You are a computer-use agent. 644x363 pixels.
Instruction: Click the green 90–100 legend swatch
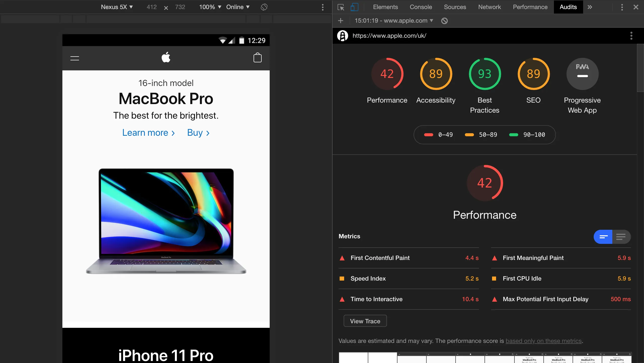pyautogui.click(x=513, y=135)
